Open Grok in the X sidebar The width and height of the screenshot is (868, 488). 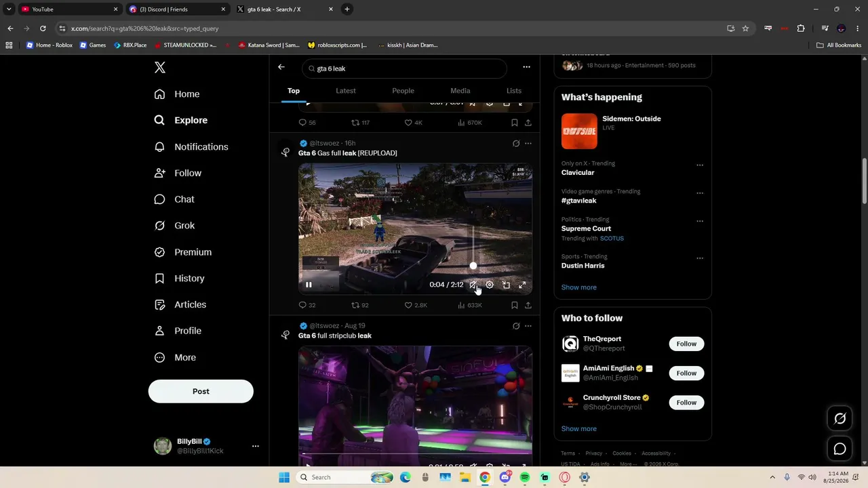(x=174, y=226)
